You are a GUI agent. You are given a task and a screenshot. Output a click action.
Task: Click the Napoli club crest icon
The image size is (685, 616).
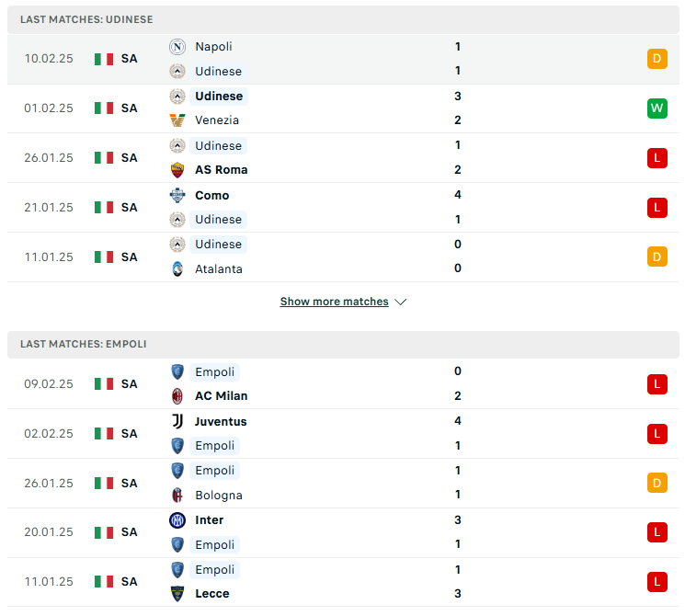coord(177,47)
